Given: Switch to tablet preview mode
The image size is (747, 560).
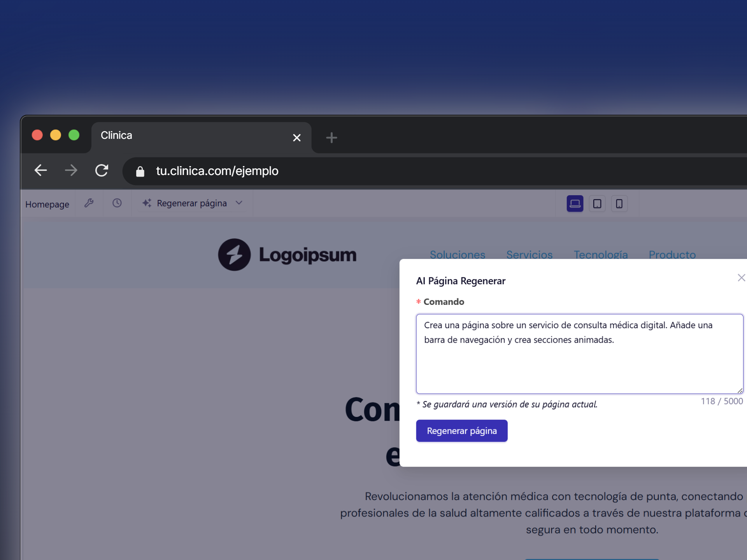Looking at the screenshot, I should (x=597, y=203).
